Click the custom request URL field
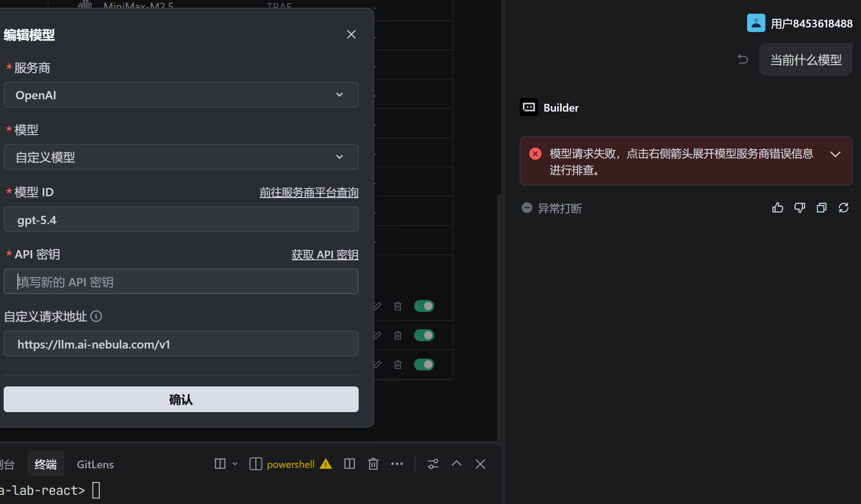 point(181,343)
